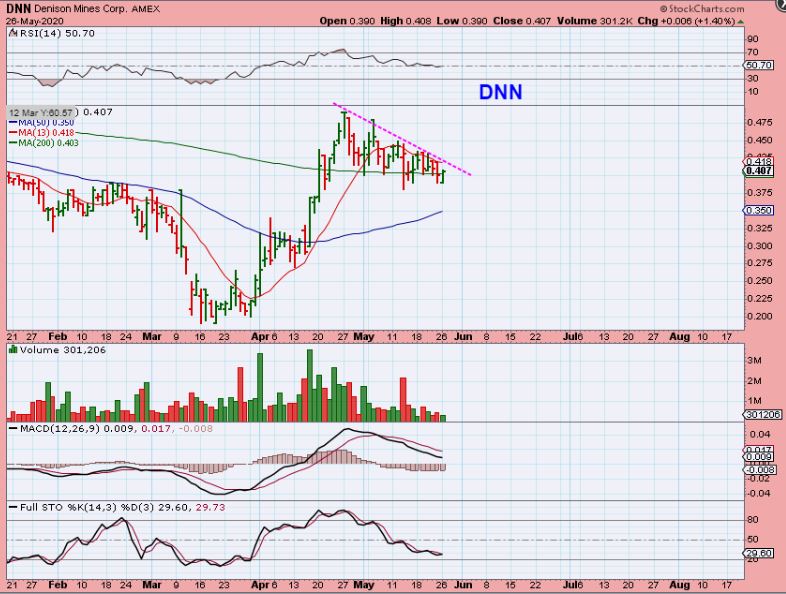Click the StockCharts.com logo
Image resolution: width=786 pixels, height=594 pixels.
[x=702, y=9]
